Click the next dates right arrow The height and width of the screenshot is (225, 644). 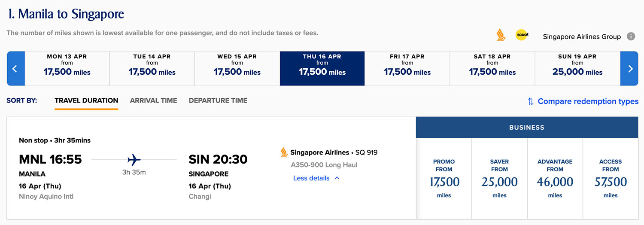coord(629,69)
